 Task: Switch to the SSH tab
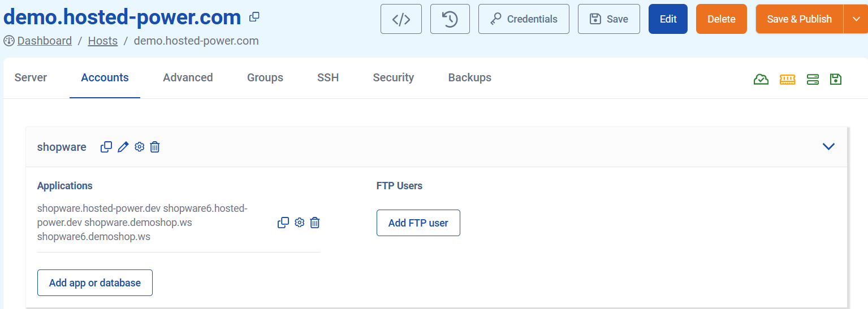pyautogui.click(x=328, y=77)
